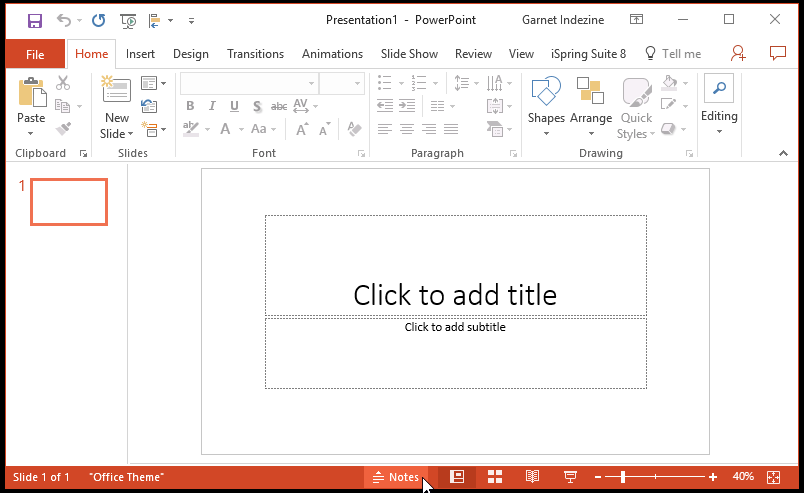Toggle Underline formatting
804x493 pixels.
[x=234, y=106]
